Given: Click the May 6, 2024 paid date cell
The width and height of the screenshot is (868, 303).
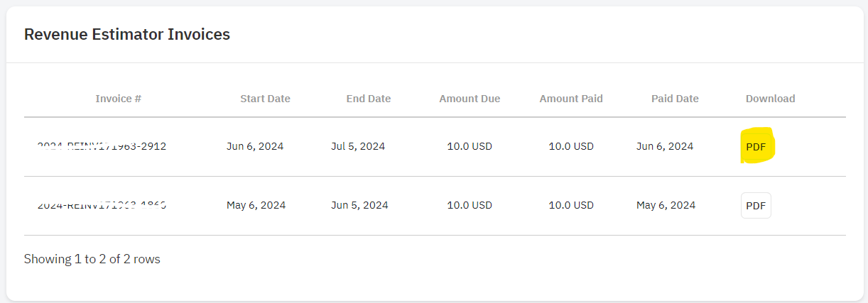Looking at the screenshot, I should 666,205.
